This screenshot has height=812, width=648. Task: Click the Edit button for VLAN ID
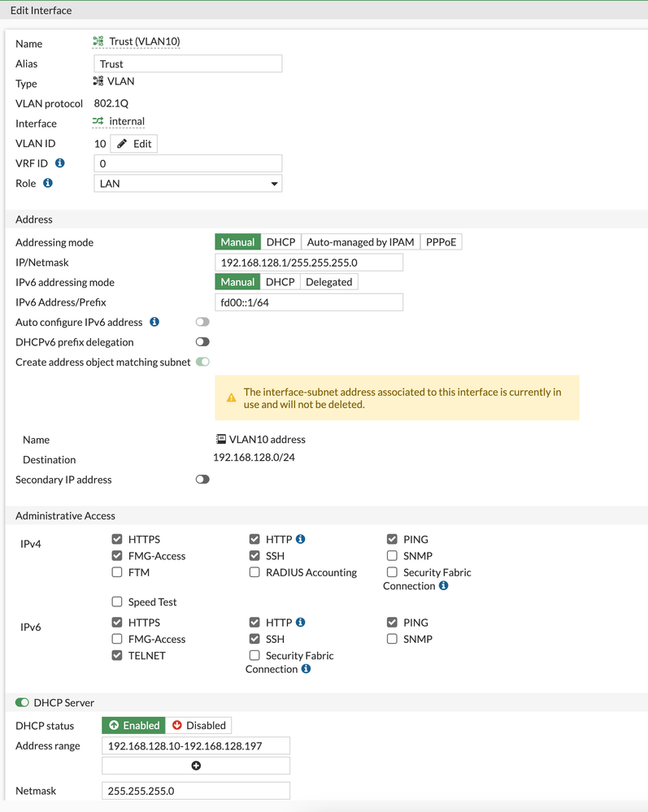pyautogui.click(x=134, y=144)
